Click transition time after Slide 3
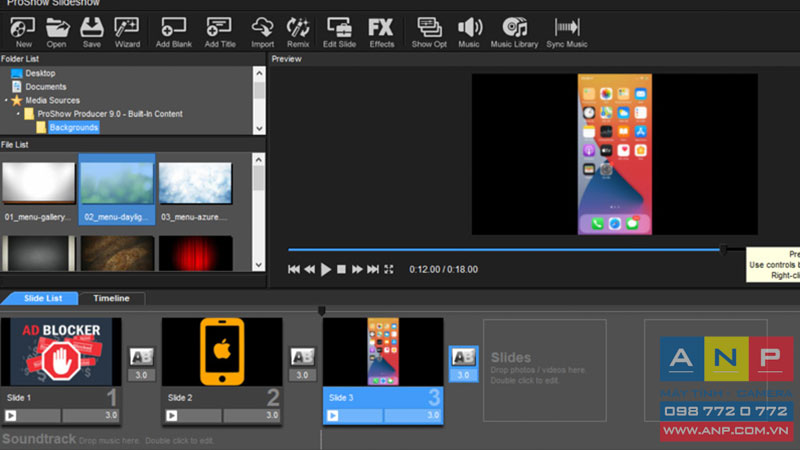Image resolution: width=800 pixels, height=450 pixels. (463, 375)
